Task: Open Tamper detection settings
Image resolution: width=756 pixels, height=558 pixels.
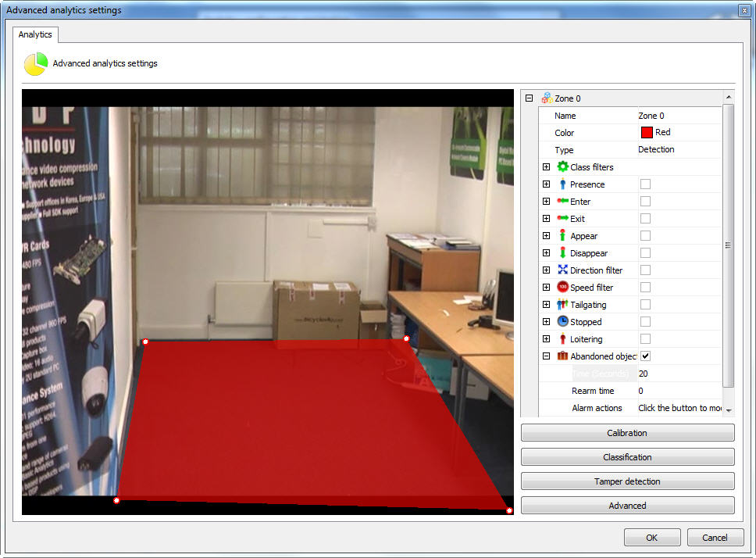Action: (627, 481)
